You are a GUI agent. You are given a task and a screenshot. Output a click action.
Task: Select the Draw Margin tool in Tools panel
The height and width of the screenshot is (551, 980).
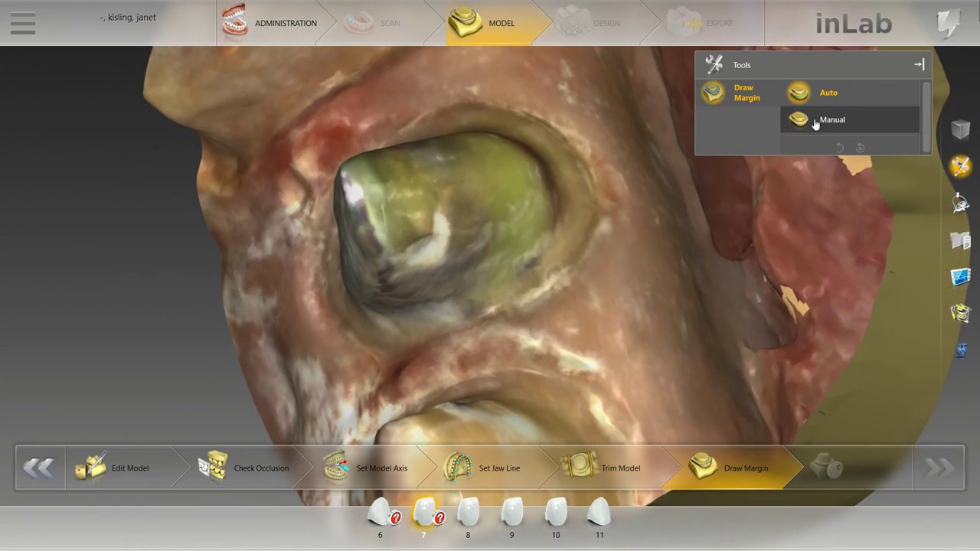[x=733, y=93]
